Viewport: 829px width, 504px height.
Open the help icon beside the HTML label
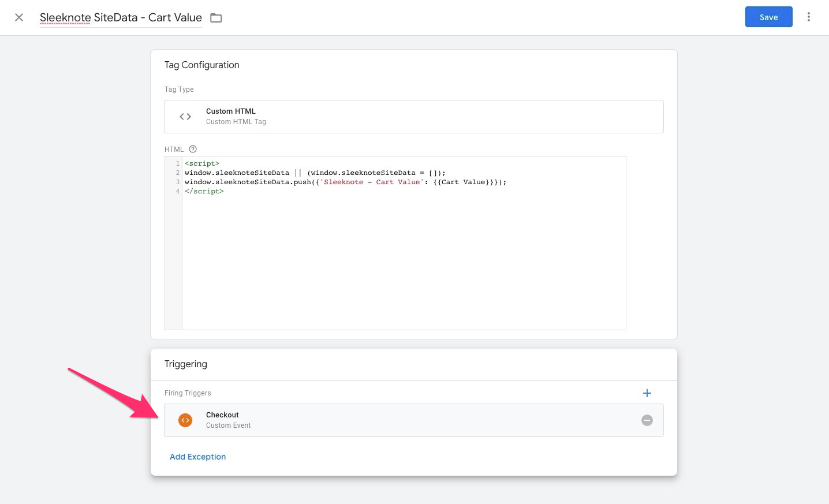coord(193,149)
